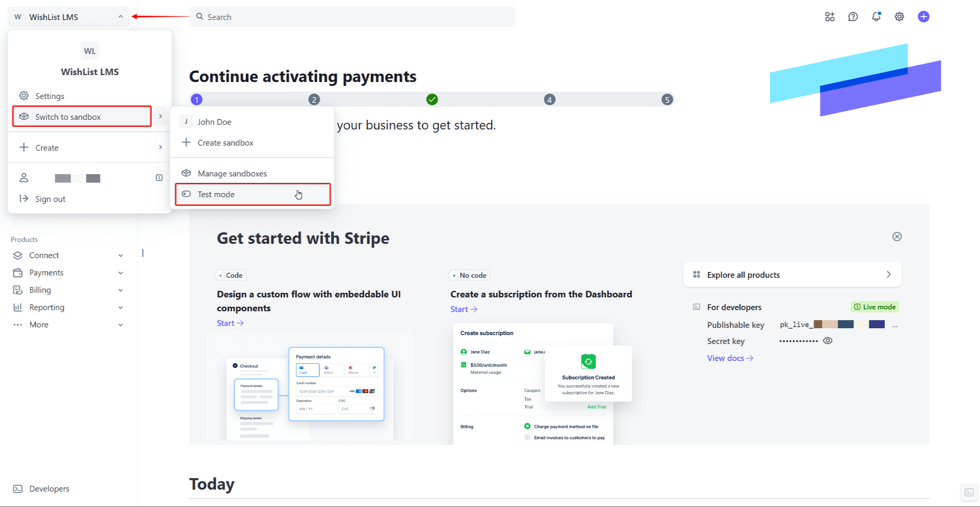Open the help question mark icon
Viewport: 980px width, 507px height.
[x=853, y=17]
